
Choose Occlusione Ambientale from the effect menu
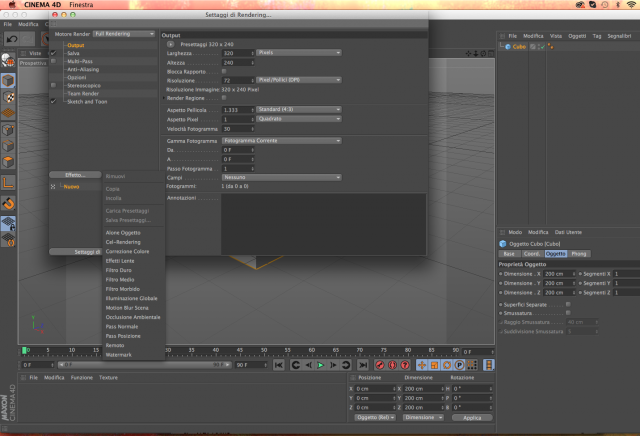133,317
